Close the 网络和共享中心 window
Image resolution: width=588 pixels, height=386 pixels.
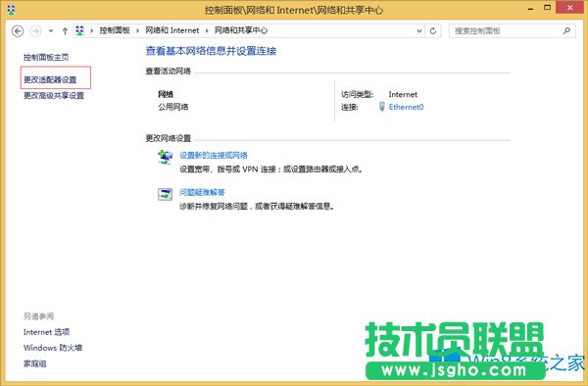[x=569, y=7]
